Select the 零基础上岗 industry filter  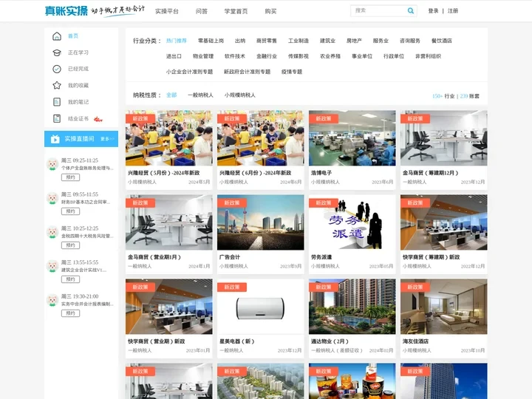[x=211, y=41]
